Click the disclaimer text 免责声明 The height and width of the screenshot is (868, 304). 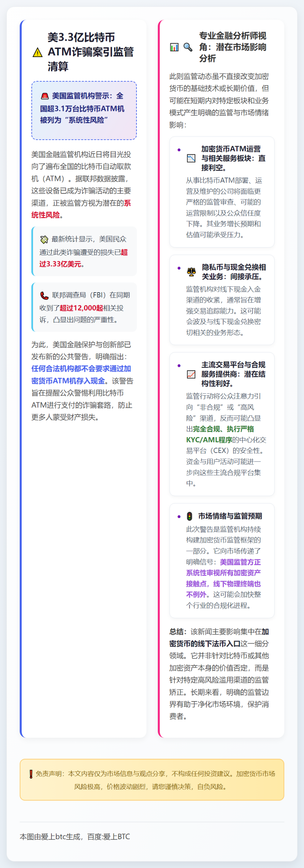(49, 774)
